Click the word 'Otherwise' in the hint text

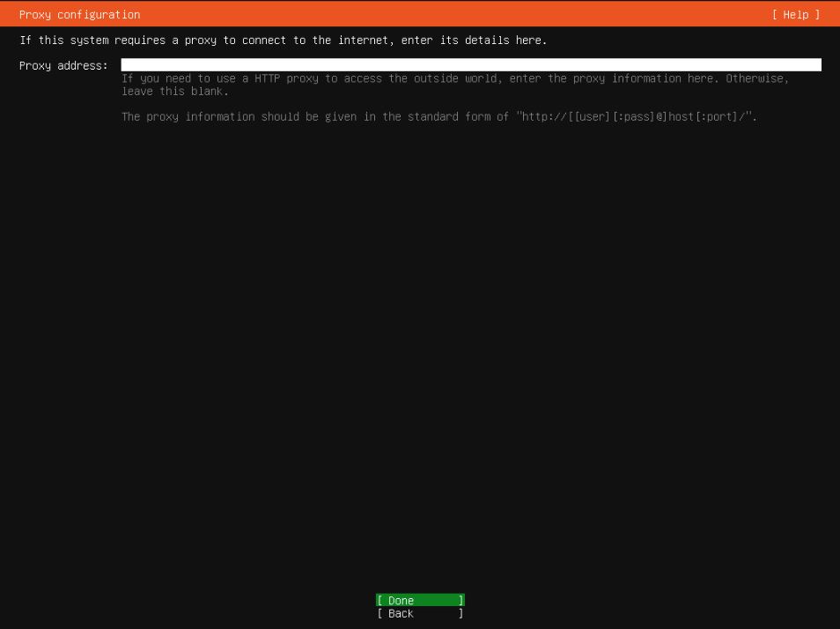[x=756, y=78]
